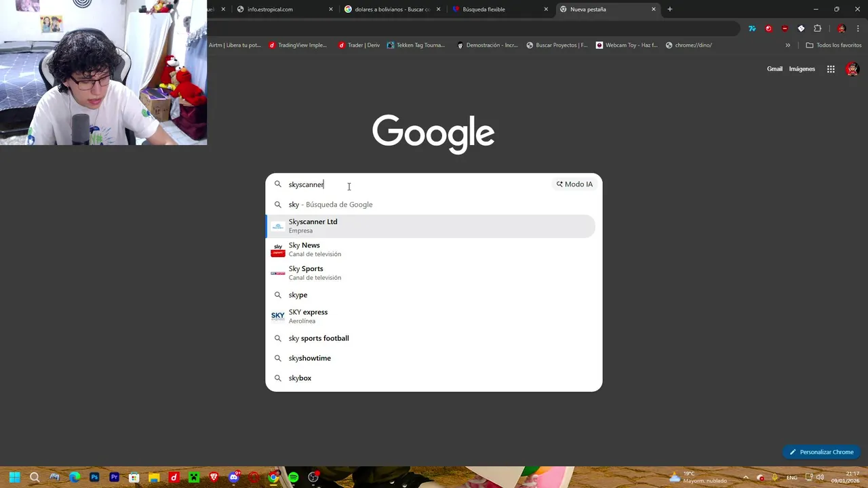The image size is (868, 488).
Task: Open Spotify from taskbar
Action: click(293, 477)
